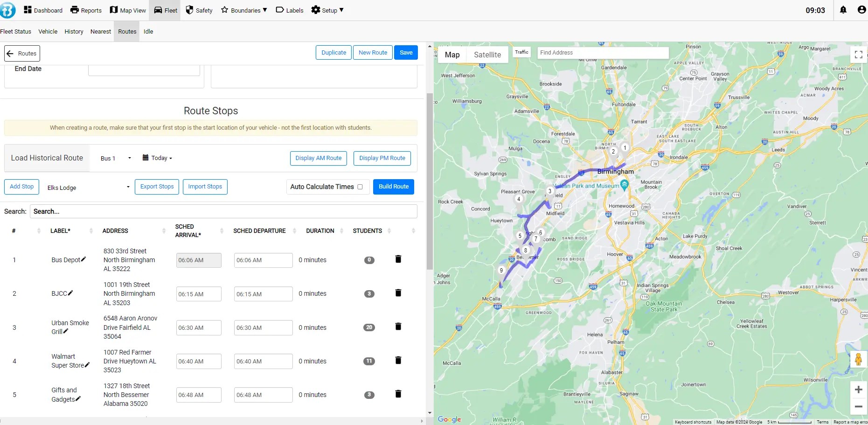This screenshot has height=425, width=868.
Task: Click the Duplicate button
Action: 333,53
